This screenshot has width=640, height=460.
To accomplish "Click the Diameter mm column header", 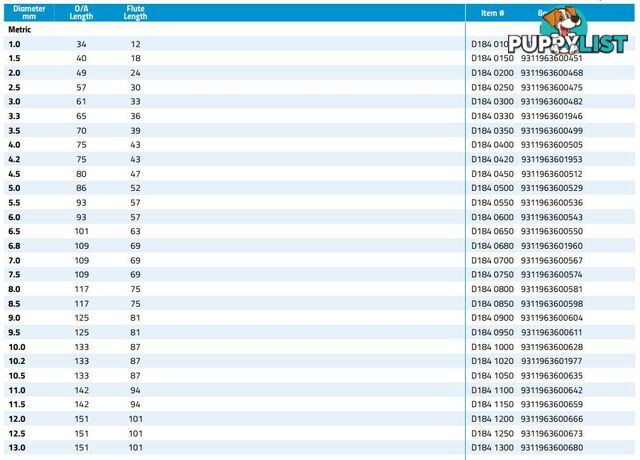I will (29, 13).
